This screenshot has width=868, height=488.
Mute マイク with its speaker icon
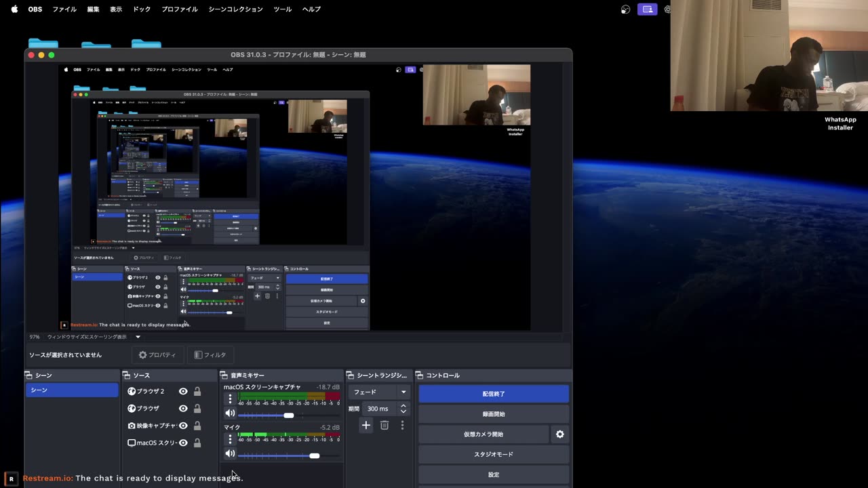(230, 453)
